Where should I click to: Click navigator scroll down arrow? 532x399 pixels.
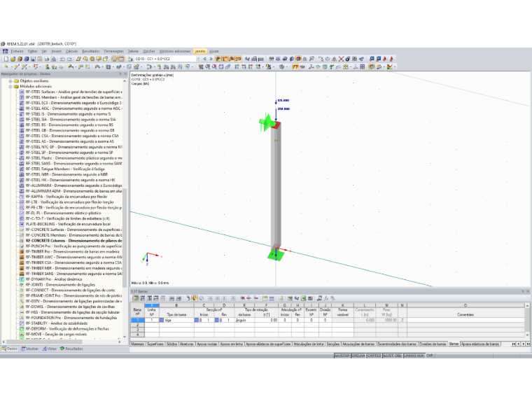[125, 337]
